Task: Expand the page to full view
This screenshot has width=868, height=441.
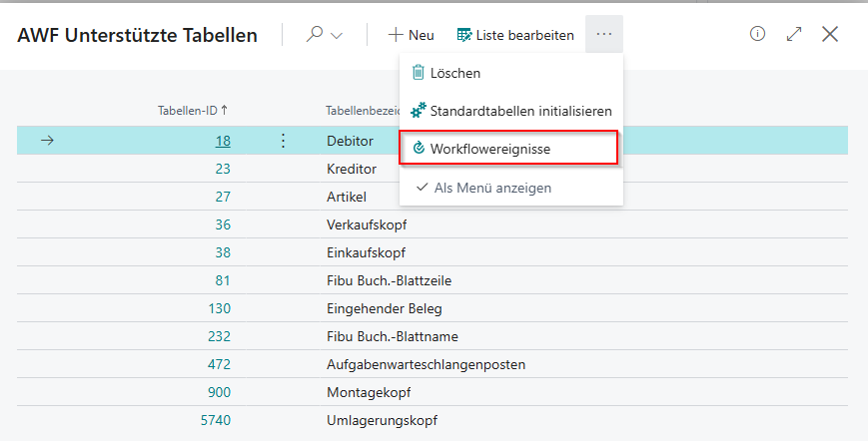Action: [794, 34]
